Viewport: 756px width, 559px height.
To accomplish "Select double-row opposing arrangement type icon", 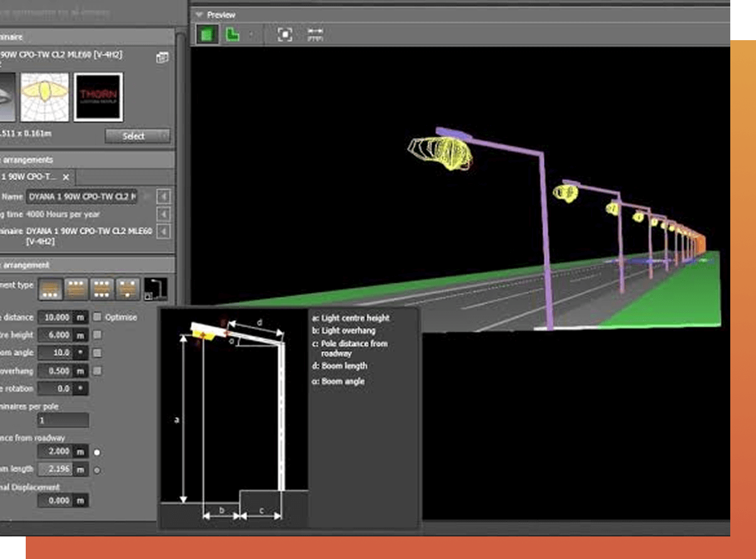I will pyautogui.click(x=102, y=289).
